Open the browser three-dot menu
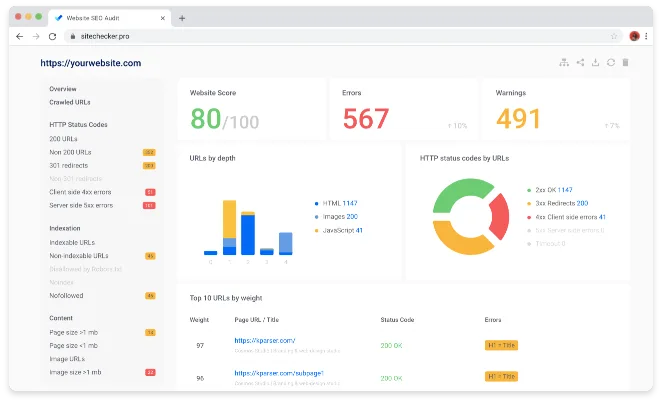Viewport: 662px width, 403px height. [646, 36]
